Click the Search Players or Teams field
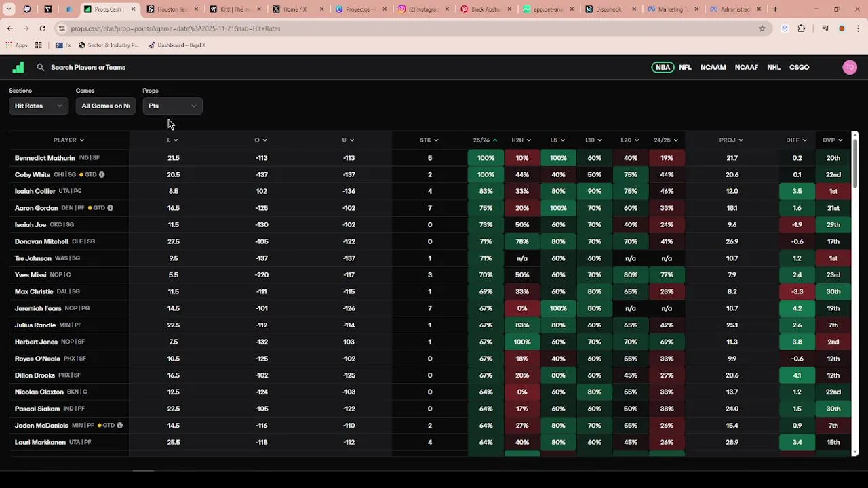This screenshot has width=868, height=488. click(88, 67)
